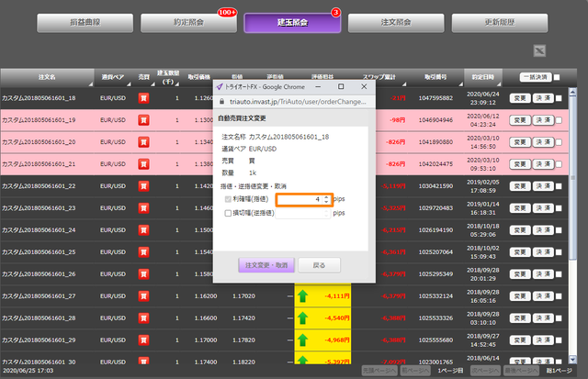Sort by 取引番号 column header arrow
Screen dimensions: 588x379
point(460,84)
